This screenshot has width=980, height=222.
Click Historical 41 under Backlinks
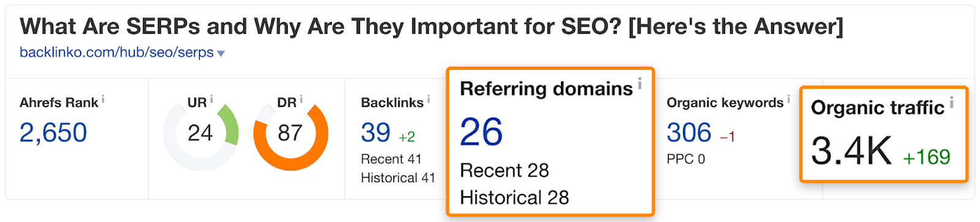click(x=398, y=178)
